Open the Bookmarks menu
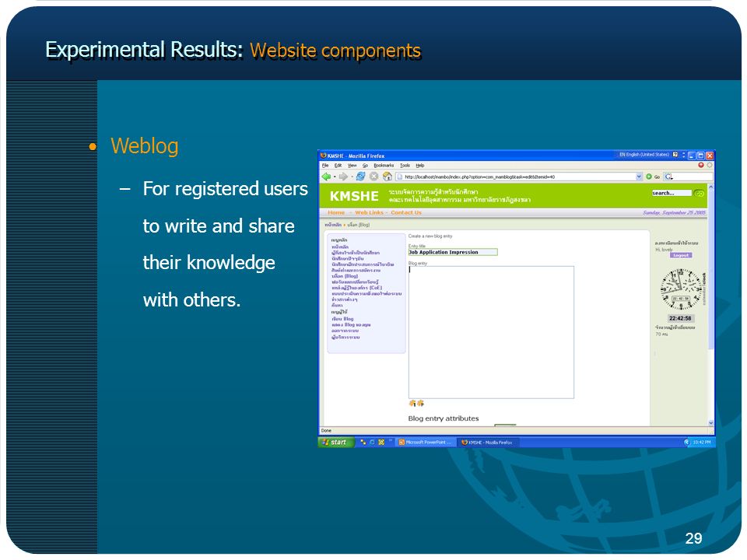 [x=384, y=166]
